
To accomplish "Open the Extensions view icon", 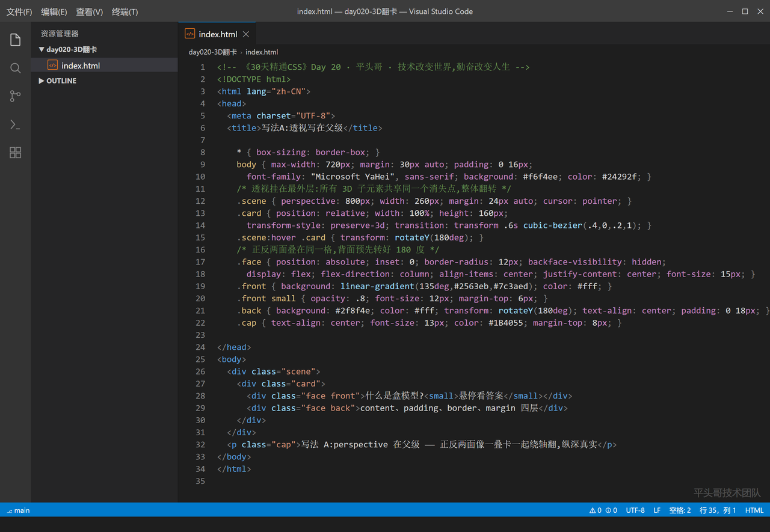I will [16, 153].
